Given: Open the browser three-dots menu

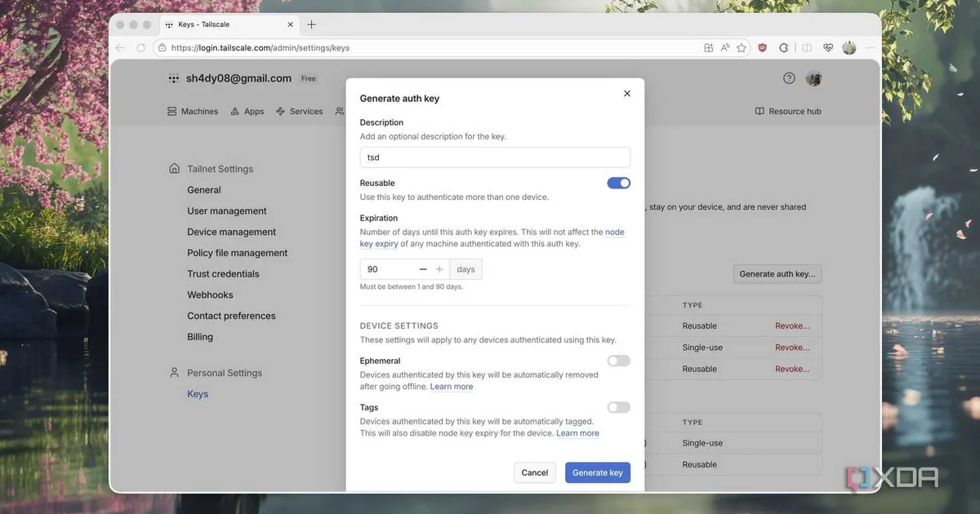Looking at the screenshot, I should [x=870, y=48].
